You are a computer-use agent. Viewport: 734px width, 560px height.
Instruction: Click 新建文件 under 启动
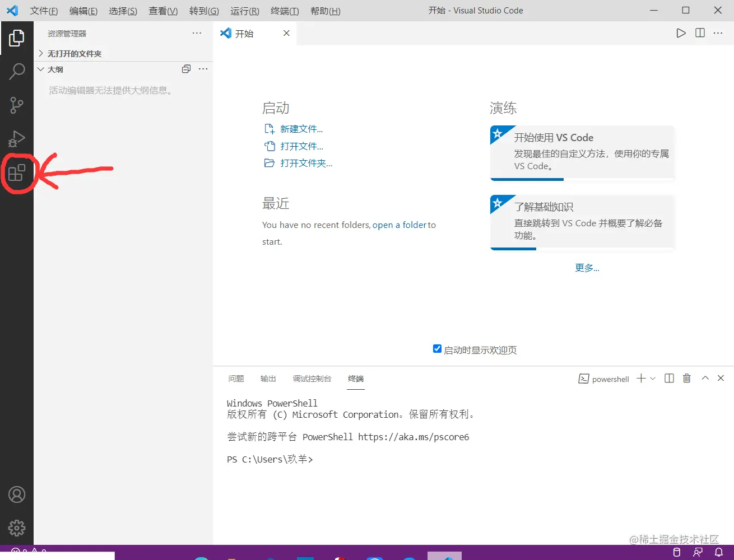[301, 128]
